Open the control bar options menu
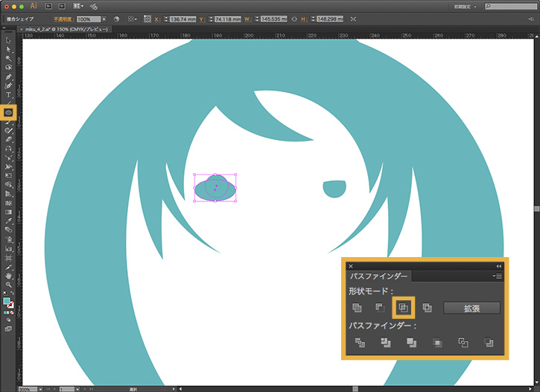The width and height of the screenshot is (540, 392). pos(531,19)
